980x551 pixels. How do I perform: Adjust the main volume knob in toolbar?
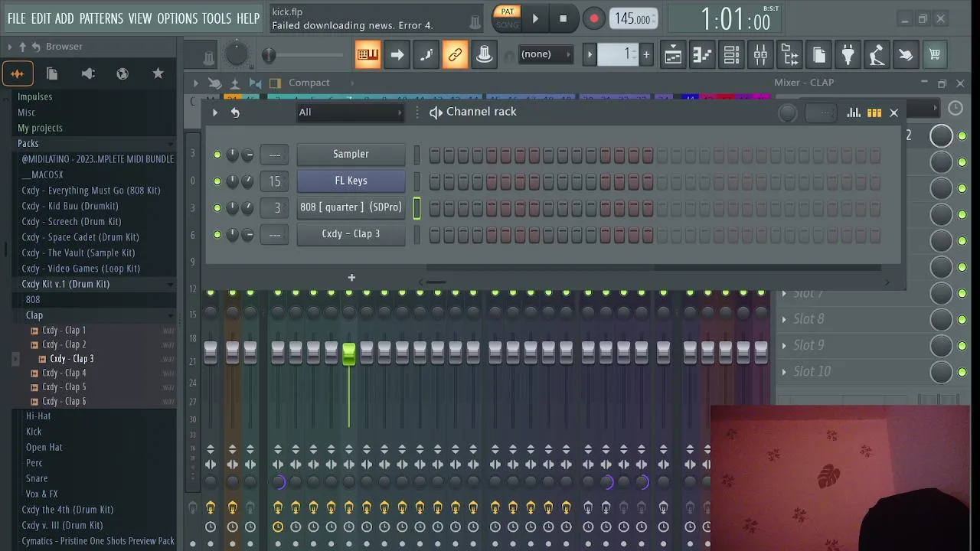(x=237, y=54)
